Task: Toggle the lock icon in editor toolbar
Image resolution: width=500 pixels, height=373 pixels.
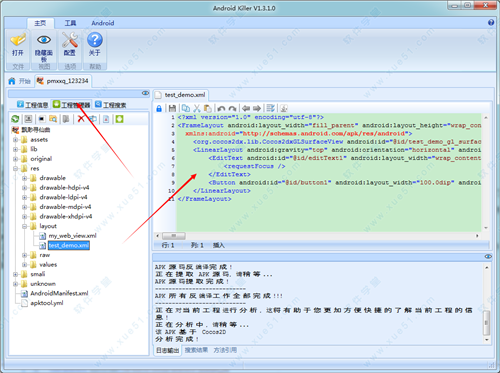Action: [x=159, y=108]
